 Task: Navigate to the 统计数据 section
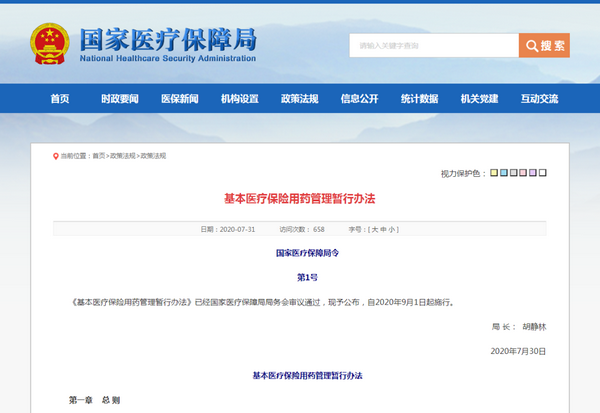(x=420, y=99)
